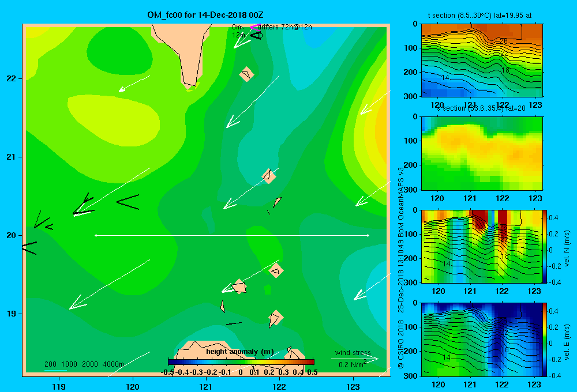Click the wind stress reference arrow
The height and width of the screenshot is (392, 577).
(x=354, y=359)
